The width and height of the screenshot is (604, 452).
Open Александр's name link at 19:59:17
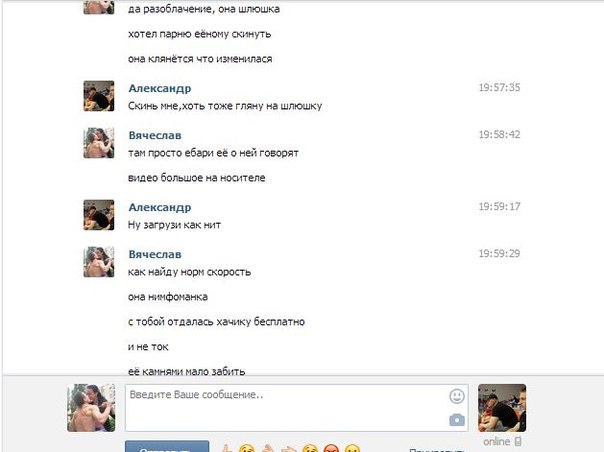point(160,207)
